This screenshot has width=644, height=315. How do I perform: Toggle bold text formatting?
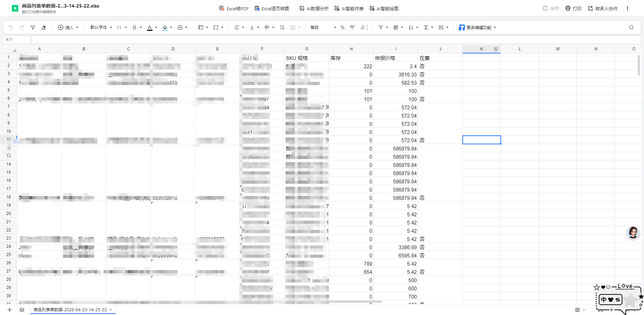click(135, 27)
